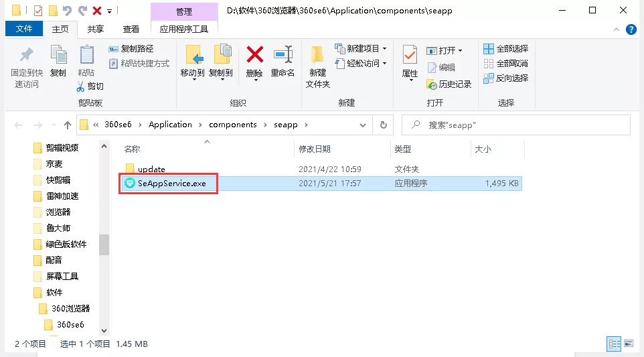Open the Open (打开) dropdown
The height and width of the screenshot is (357, 644).
[445, 50]
